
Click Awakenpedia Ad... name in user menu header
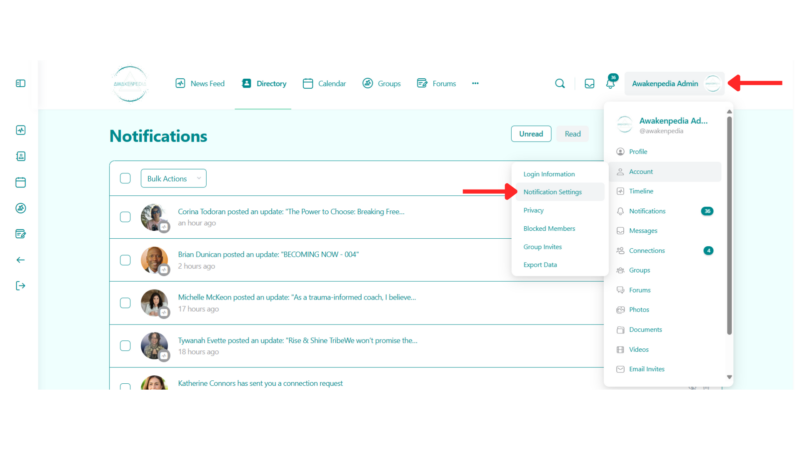(x=673, y=121)
